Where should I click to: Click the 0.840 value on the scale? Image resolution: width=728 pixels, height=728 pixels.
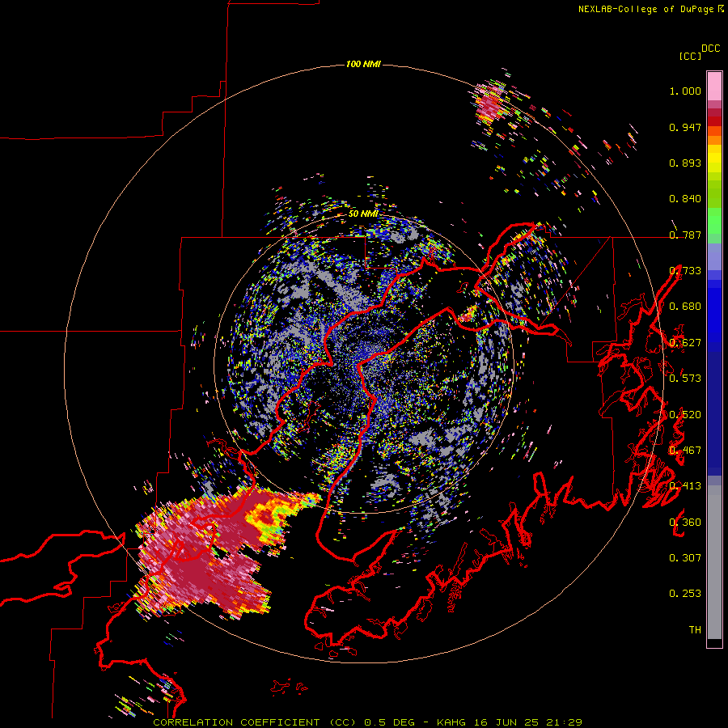685,199
